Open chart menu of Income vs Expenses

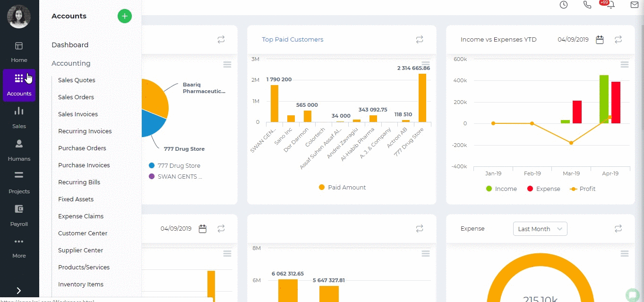(625, 64)
